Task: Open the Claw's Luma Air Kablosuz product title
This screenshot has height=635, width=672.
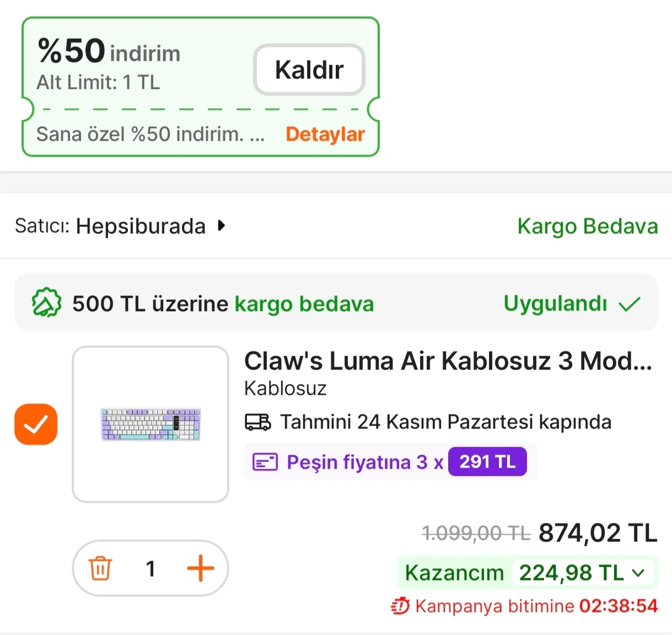Action: 448,361
